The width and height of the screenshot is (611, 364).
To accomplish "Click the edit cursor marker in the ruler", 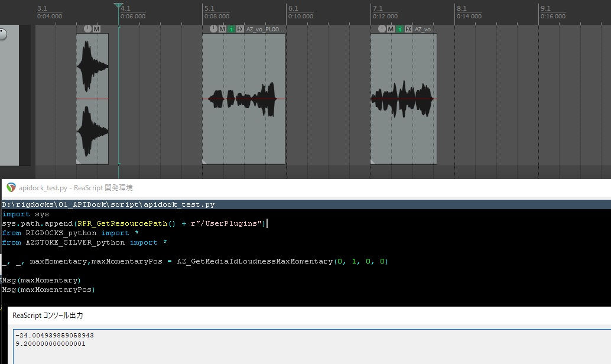I will coord(118,5).
